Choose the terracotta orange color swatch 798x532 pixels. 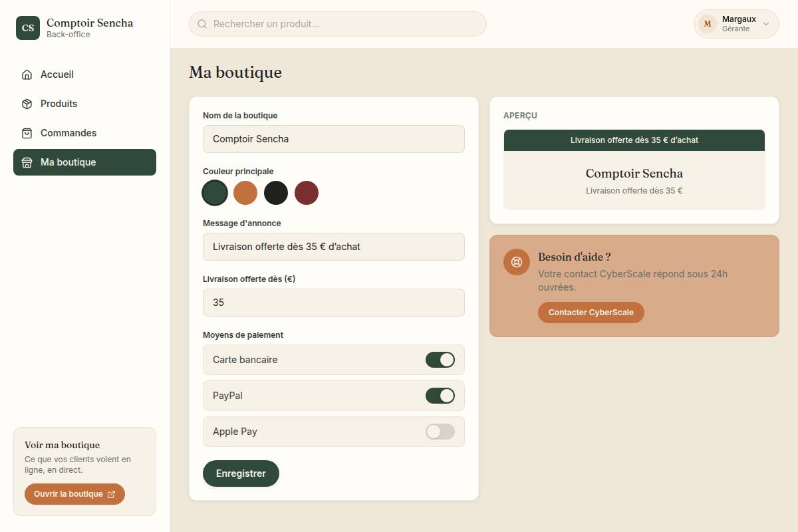[x=245, y=193]
